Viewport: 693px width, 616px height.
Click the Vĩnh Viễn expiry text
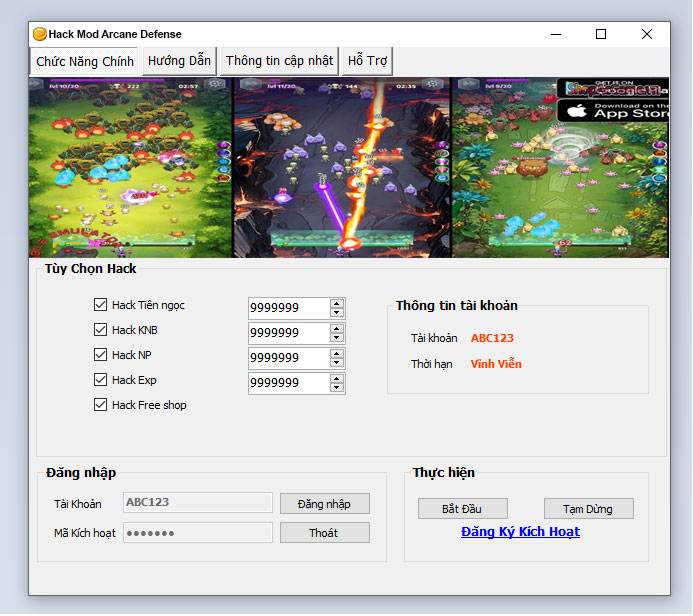tap(496, 364)
